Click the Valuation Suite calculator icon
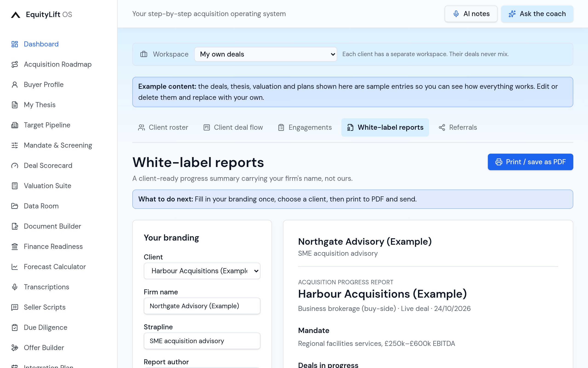The width and height of the screenshot is (588, 368). coord(15,186)
